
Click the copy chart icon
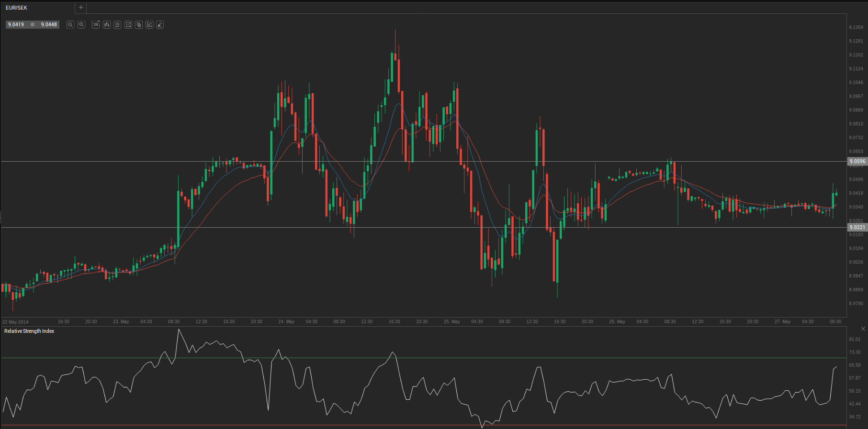coord(139,24)
